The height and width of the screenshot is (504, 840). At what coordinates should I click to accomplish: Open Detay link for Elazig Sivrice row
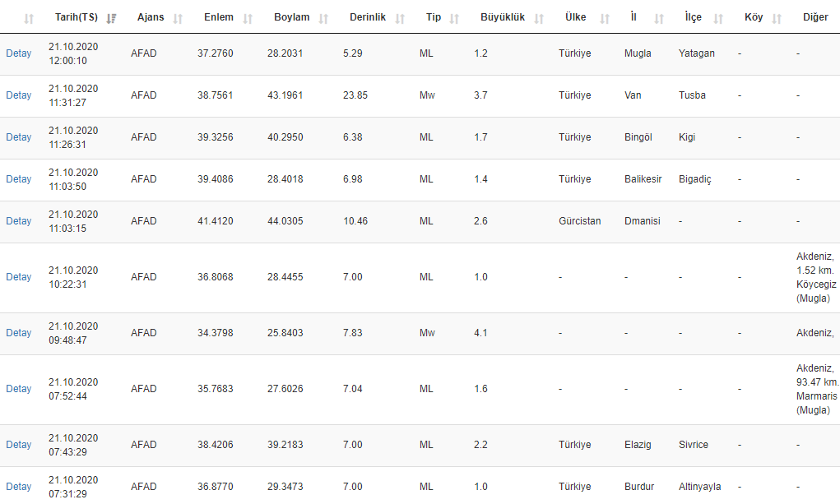click(x=18, y=445)
